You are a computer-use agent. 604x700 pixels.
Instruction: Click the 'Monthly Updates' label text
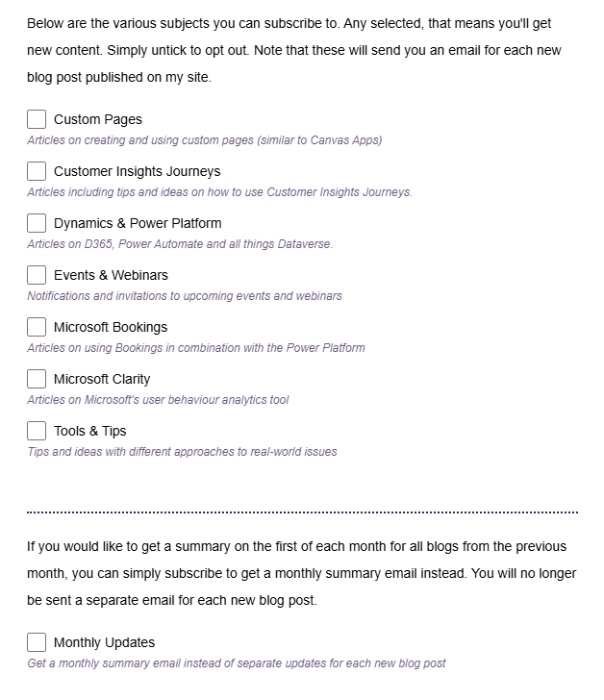pos(104,643)
